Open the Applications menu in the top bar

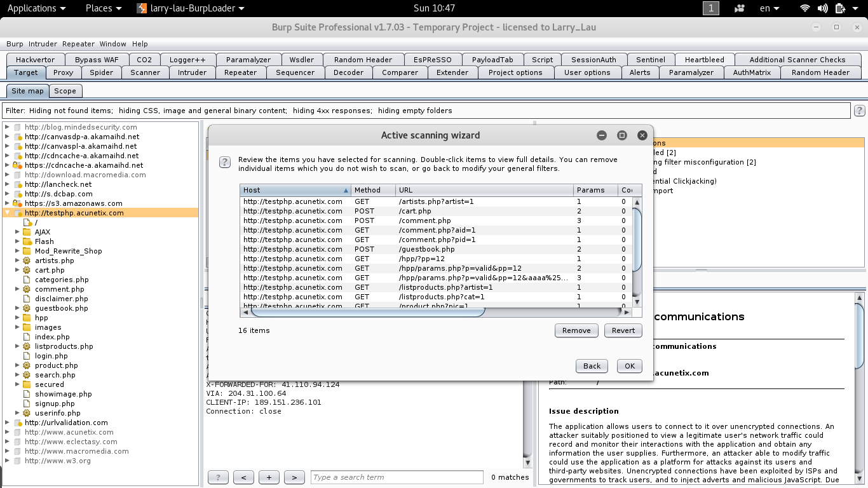click(x=36, y=8)
